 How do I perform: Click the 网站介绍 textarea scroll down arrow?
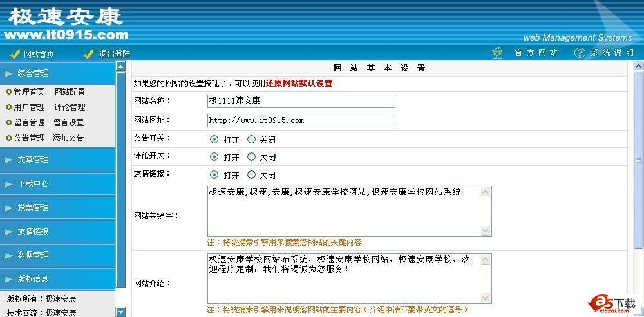[486, 298]
